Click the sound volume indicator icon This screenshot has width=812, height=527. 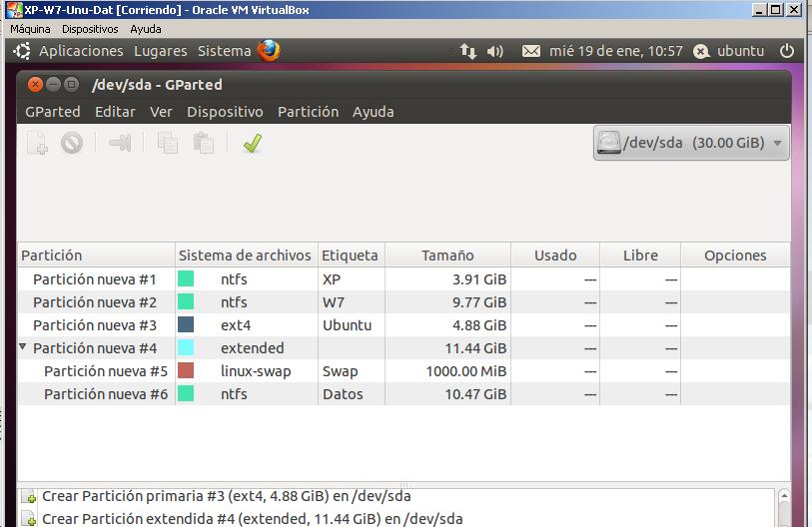pos(494,51)
